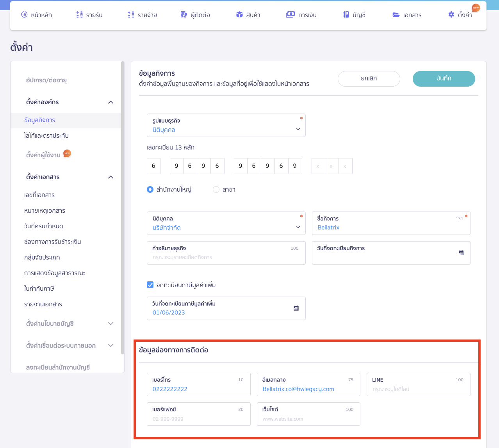Click the contacts (ผู้ติดต่อ) building icon
499x448 pixels.
[184, 15]
